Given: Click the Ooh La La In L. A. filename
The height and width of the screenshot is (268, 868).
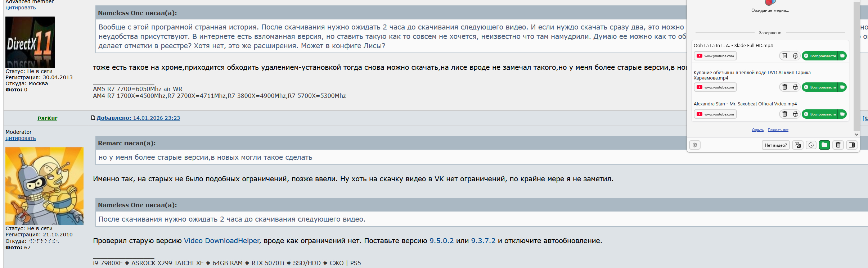Looking at the screenshot, I should 733,45.
